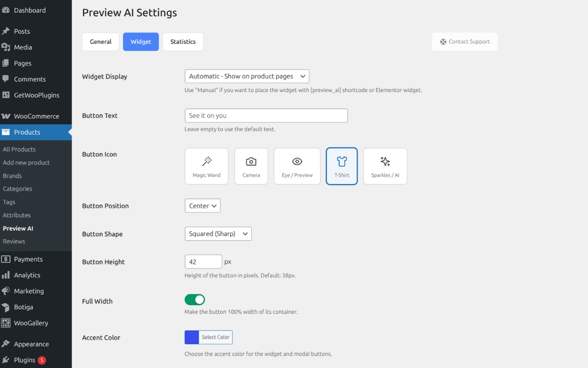Switch to the Statistics tab
Image resolution: width=588 pixels, height=368 pixels.
point(183,42)
